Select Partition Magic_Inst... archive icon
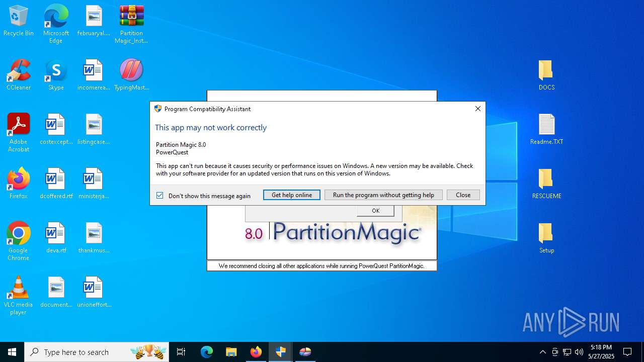Viewport: 644px width, 362px height. pos(131,24)
